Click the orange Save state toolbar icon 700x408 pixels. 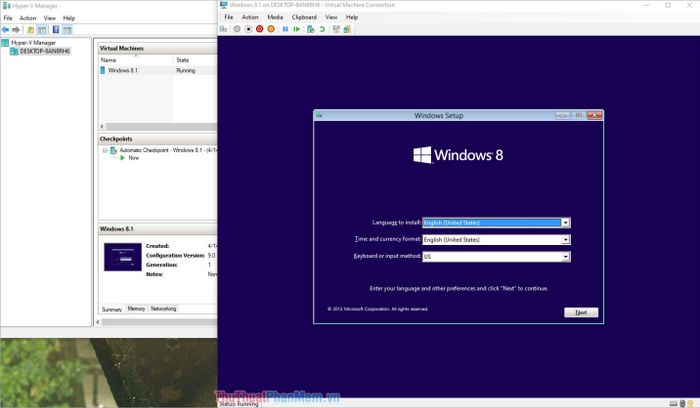(x=271, y=29)
